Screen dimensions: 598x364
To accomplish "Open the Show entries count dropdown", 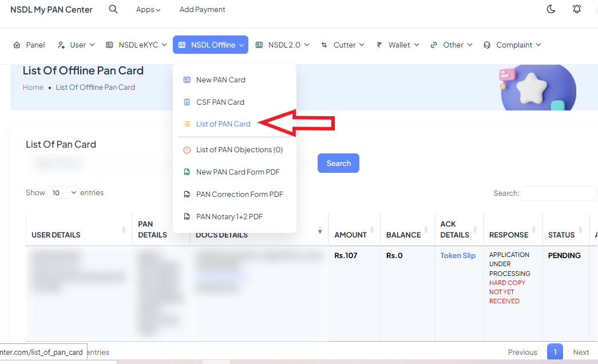I will coord(63,193).
